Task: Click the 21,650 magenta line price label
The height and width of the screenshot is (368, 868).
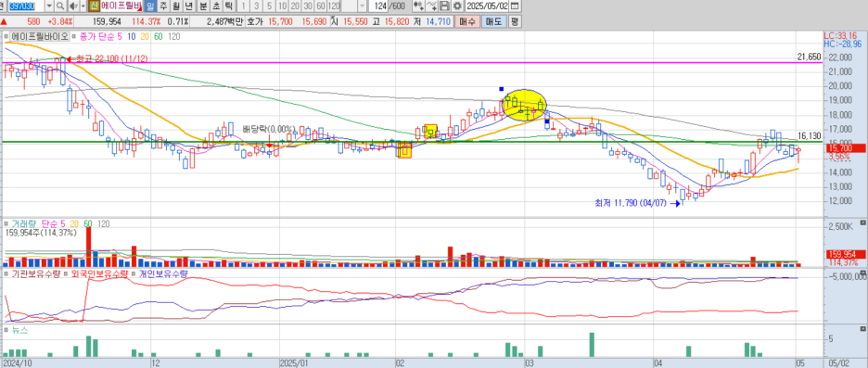Action: [809, 57]
